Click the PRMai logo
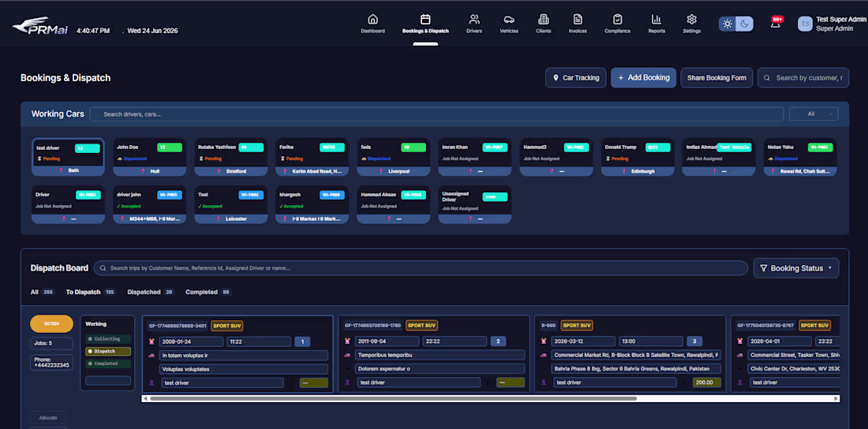The image size is (868, 429). 40,26
